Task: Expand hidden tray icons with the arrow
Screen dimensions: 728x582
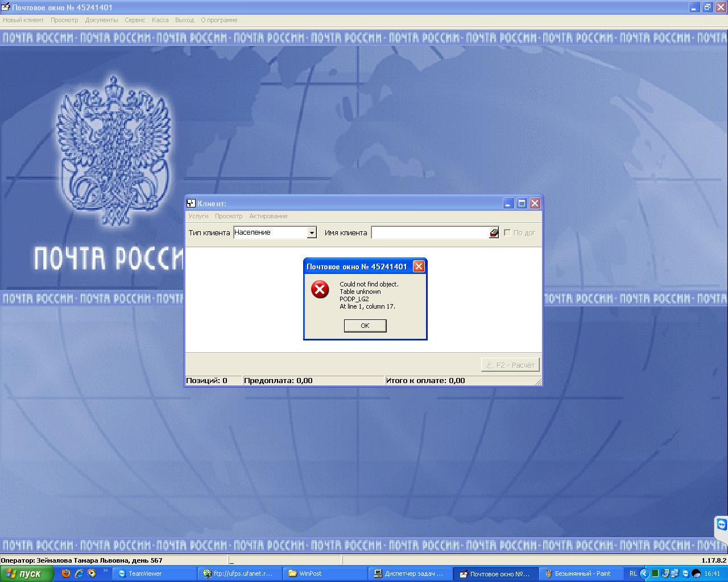Action: click(644, 574)
